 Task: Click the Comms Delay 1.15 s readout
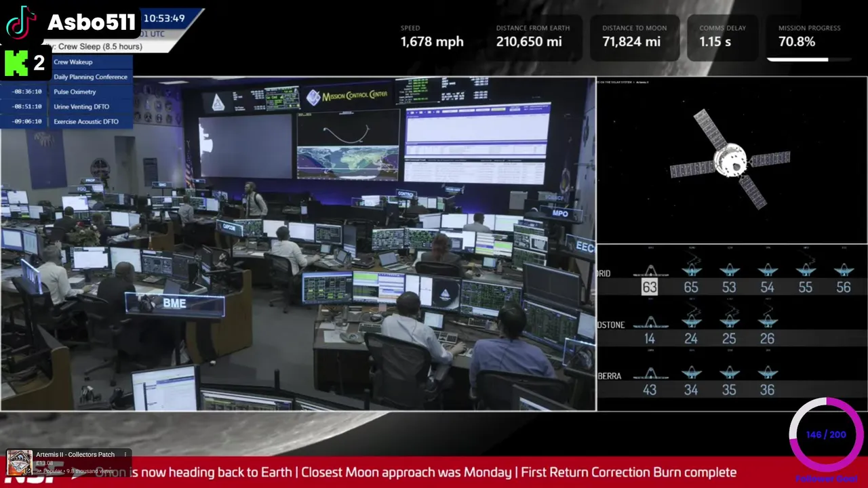coord(723,37)
